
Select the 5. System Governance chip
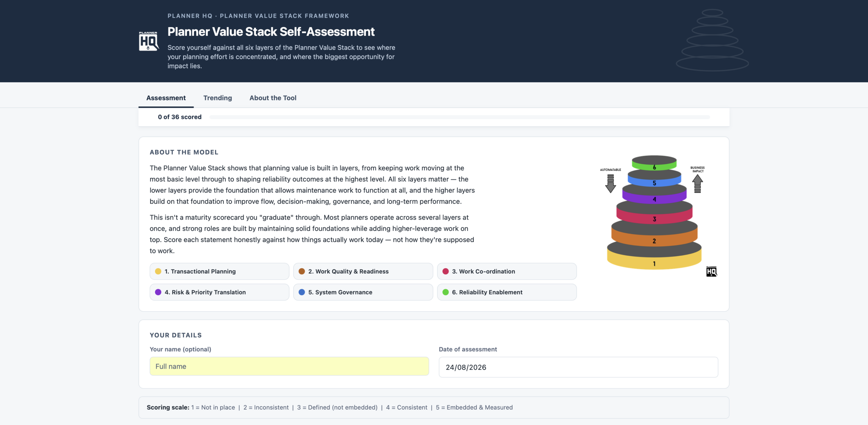click(363, 292)
